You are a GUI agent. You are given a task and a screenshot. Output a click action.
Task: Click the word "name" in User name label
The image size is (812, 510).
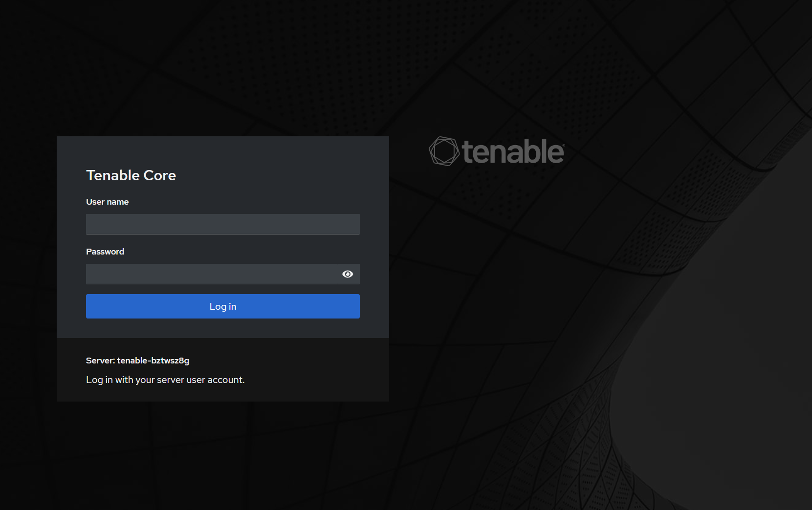point(118,202)
